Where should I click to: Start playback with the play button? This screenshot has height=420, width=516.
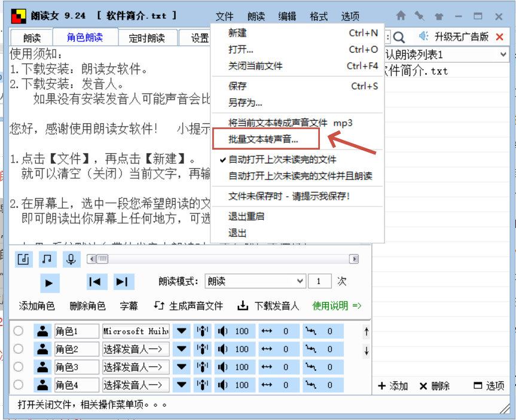click(50, 283)
